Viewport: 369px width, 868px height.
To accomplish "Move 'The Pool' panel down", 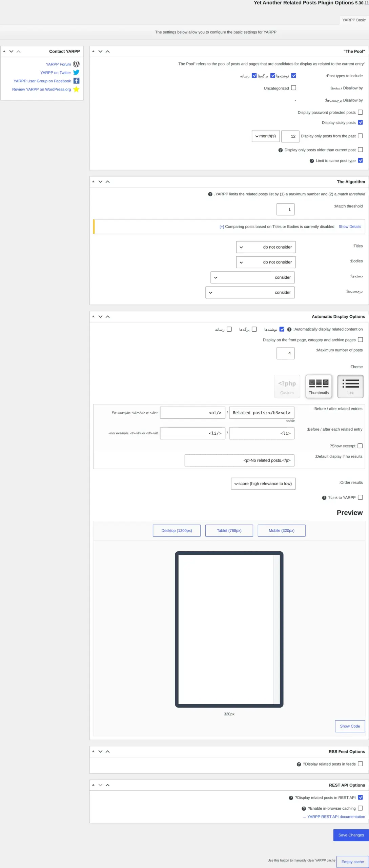I will (x=100, y=52).
